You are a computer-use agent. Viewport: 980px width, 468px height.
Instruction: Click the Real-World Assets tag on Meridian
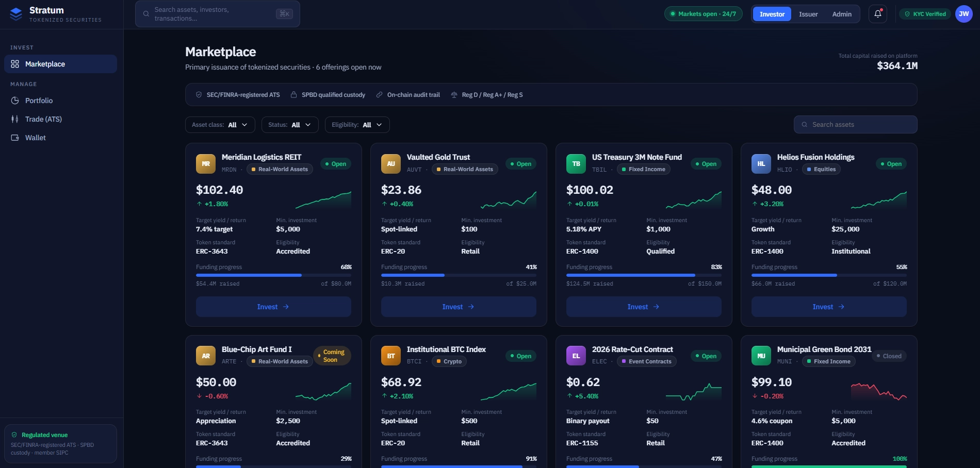(x=280, y=169)
